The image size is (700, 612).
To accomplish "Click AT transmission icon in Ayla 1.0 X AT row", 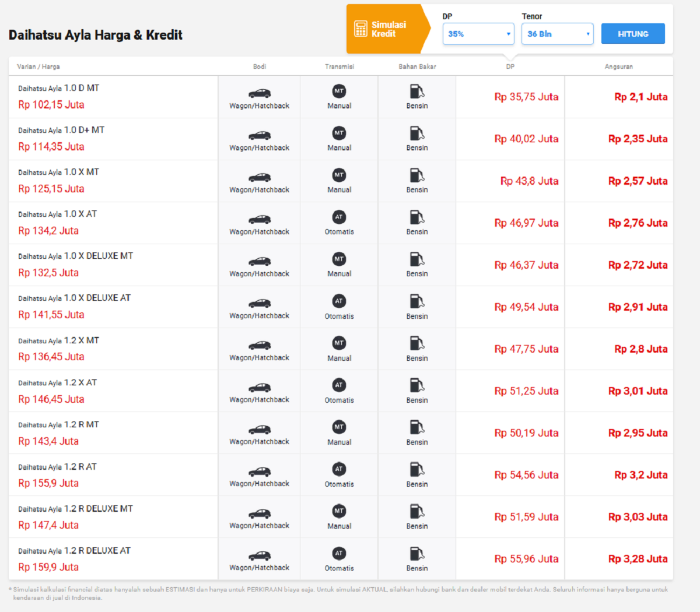I will (x=339, y=217).
